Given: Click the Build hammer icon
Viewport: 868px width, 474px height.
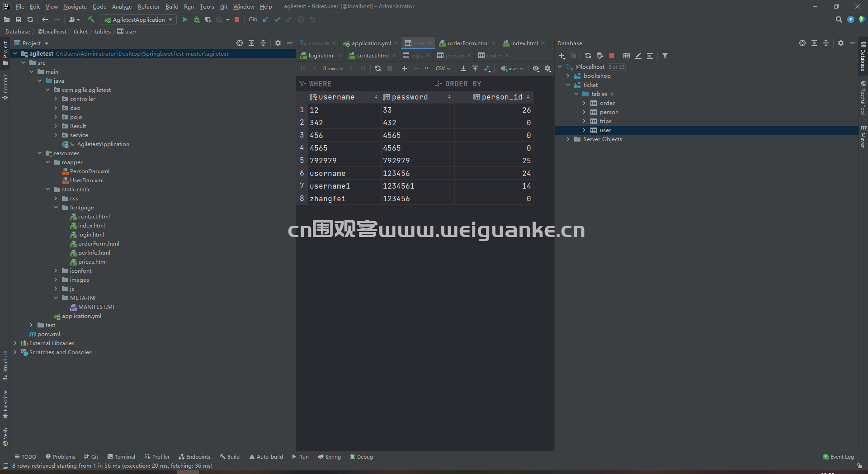Looking at the screenshot, I should click(91, 19).
